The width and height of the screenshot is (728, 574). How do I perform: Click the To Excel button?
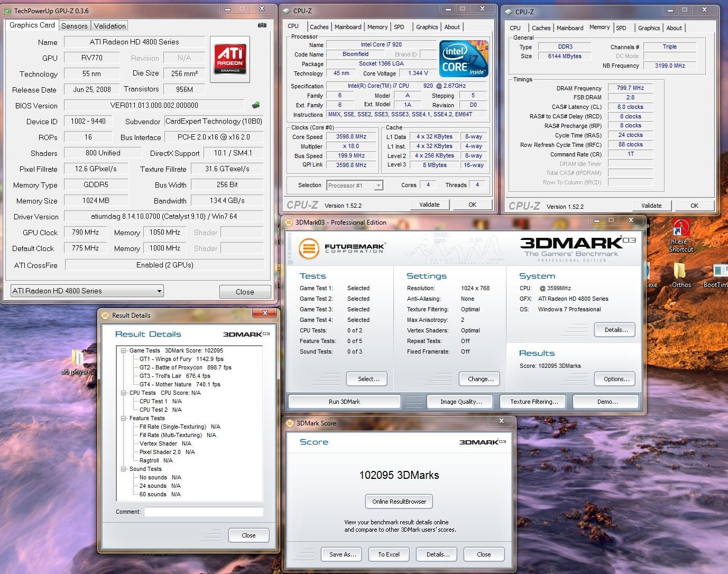(389, 554)
